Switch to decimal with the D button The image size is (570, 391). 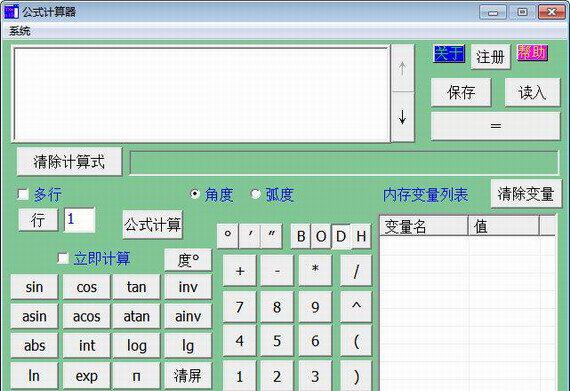[341, 237]
